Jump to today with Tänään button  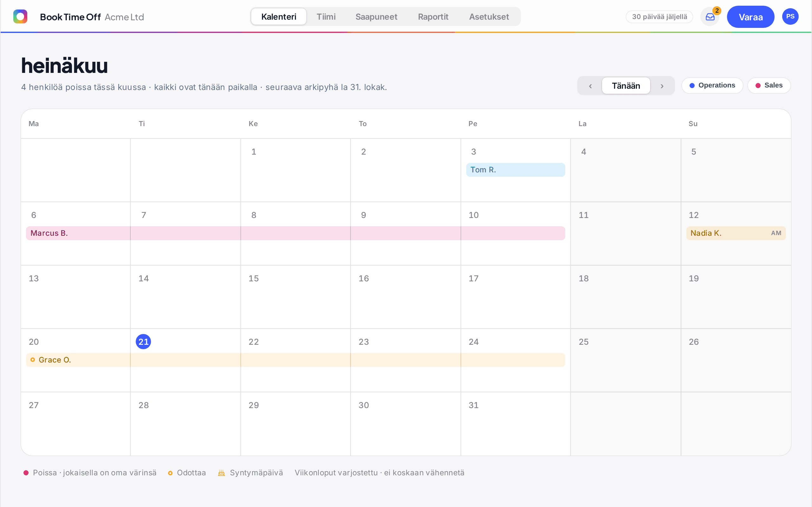click(626, 86)
